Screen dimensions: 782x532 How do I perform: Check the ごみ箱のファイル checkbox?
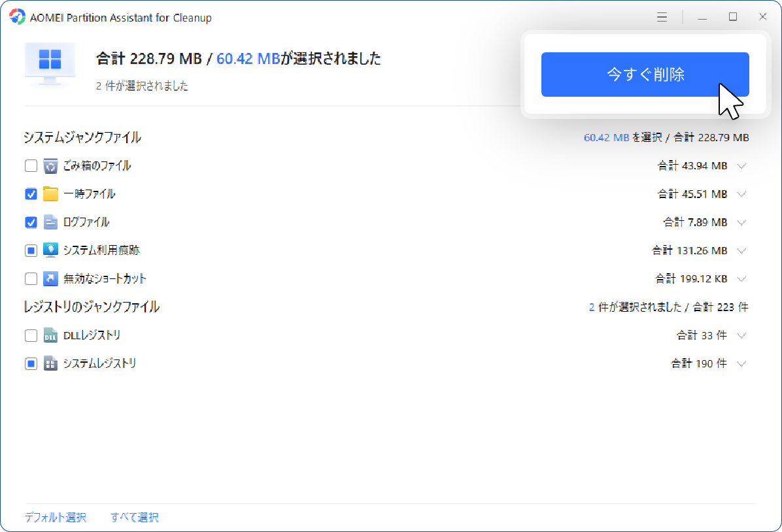31,165
